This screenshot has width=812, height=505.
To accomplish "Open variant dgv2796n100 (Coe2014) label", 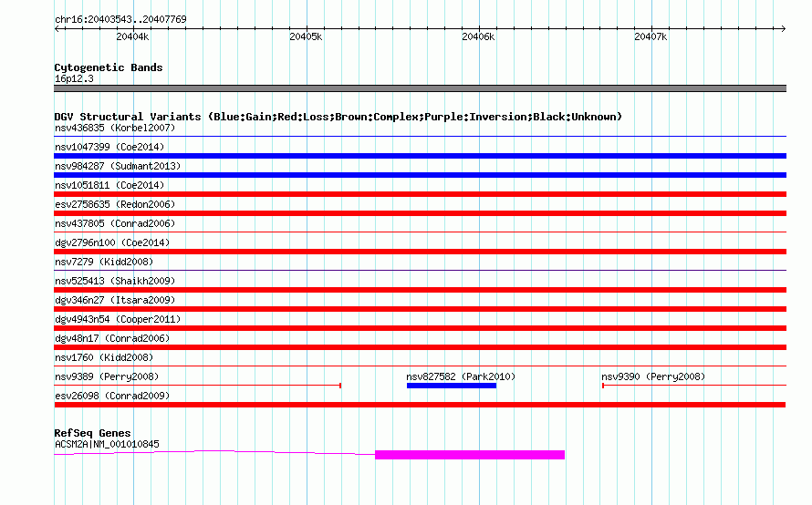I will click(x=112, y=242).
